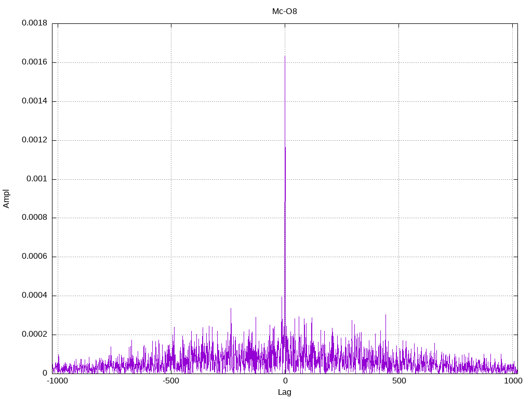Click the Ampl y-axis label

(x=6, y=198)
